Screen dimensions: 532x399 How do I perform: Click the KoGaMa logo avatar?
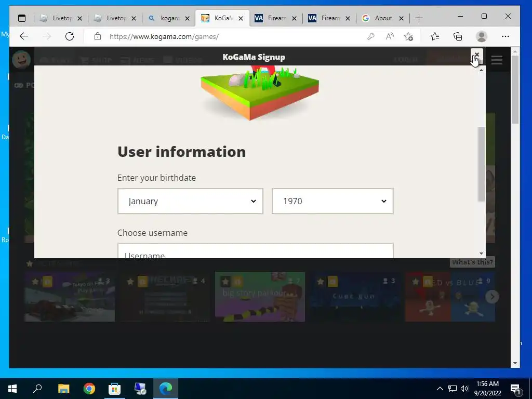point(21,59)
